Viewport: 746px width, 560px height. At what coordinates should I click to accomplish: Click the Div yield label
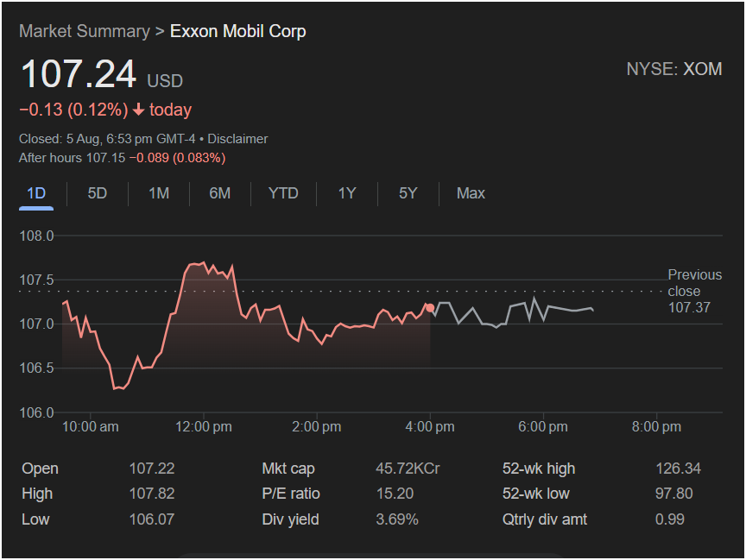pos(290,519)
